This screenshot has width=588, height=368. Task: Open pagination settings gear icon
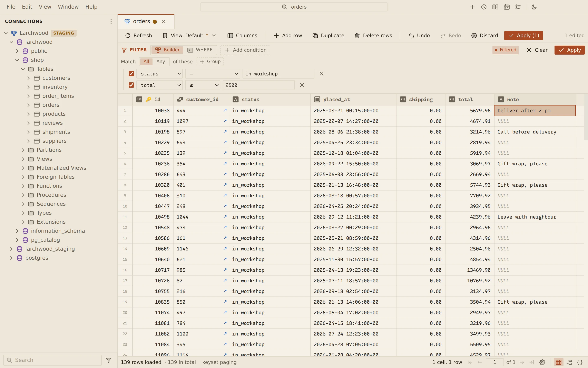pos(542,362)
